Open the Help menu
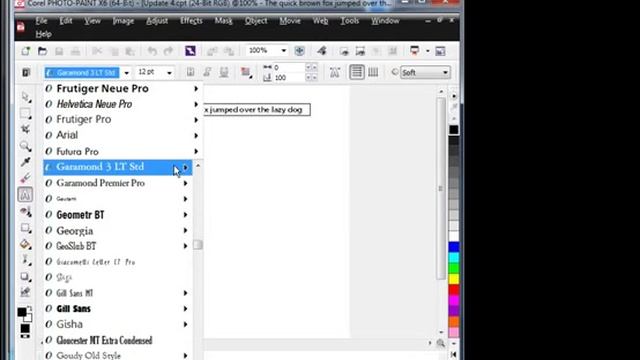 [43, 34]
